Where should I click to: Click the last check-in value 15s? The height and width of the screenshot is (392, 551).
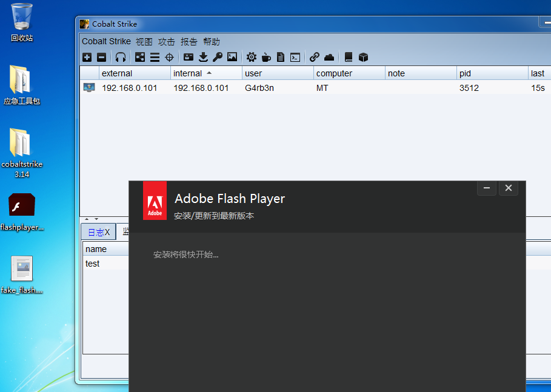pyautogui.click(x=538, y=88)
